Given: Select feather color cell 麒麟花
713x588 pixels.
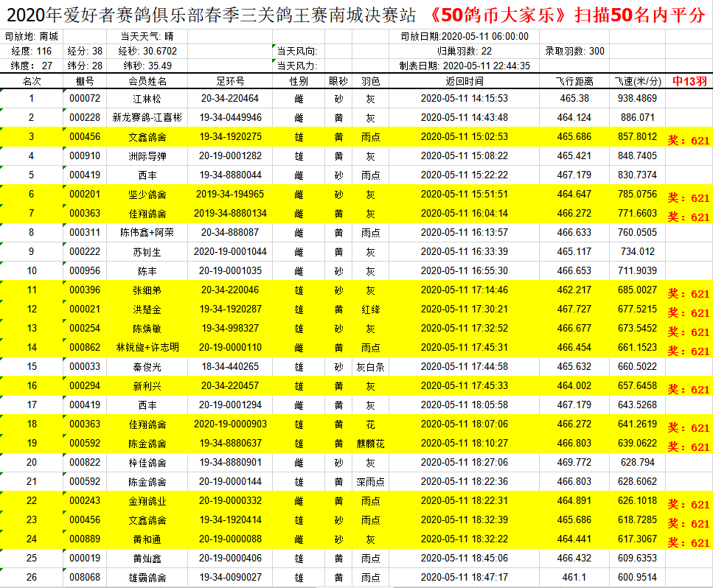Looking at the screenshot, I should coord(371,444).
